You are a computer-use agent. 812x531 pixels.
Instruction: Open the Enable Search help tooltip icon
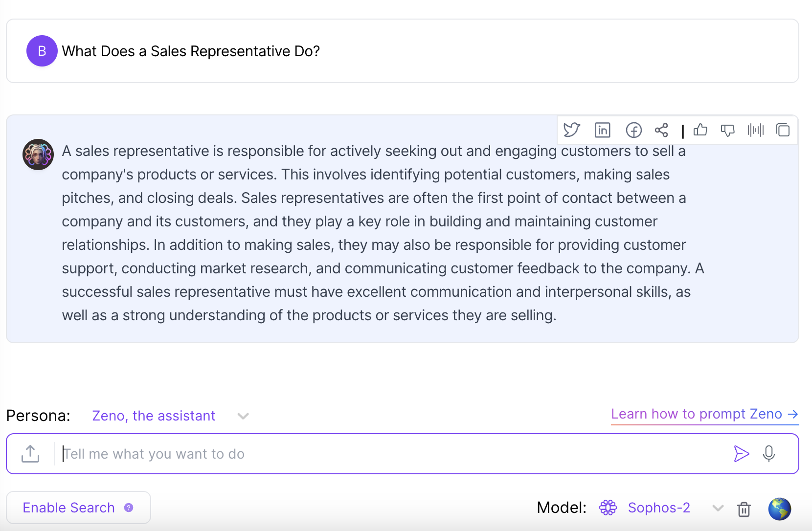129,508
